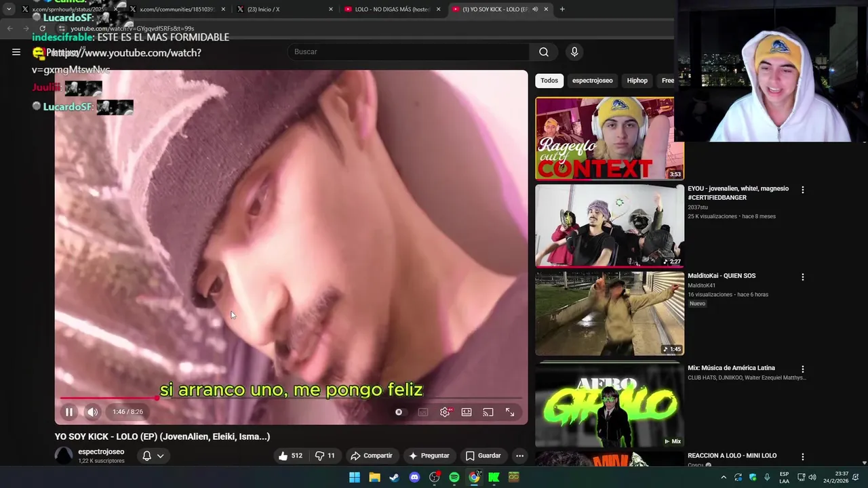Open the Mix: Música de América Latina
Screen dimensions: 868x488
[731, 368]
